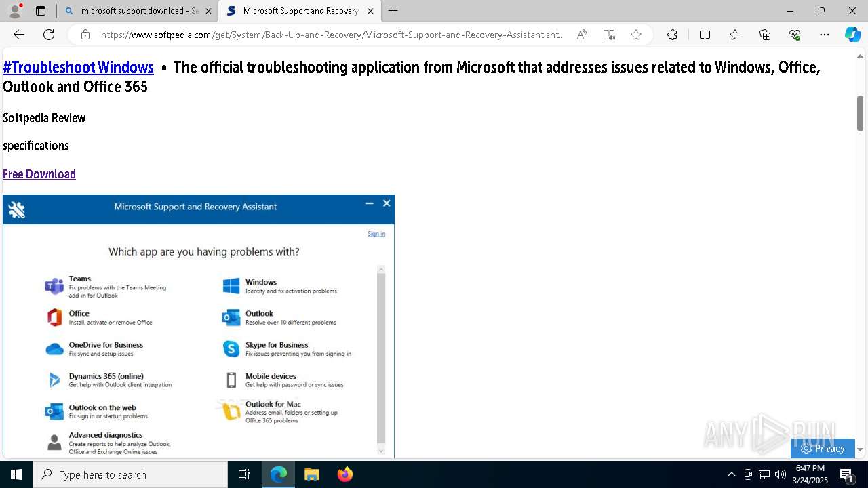Show hidden system tray icons
868x488 pixels.
(x=731, y=474)
